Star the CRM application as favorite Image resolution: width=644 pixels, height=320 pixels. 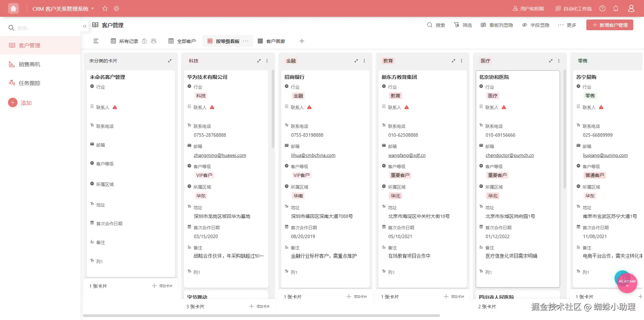click(x=105, y=8)
